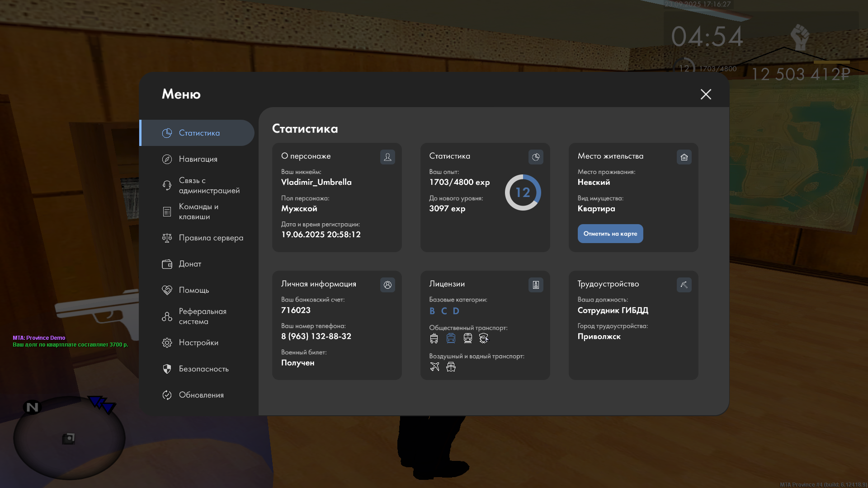Click the category B license letter
Screen dimensions: 868x488
pos(432,311)
